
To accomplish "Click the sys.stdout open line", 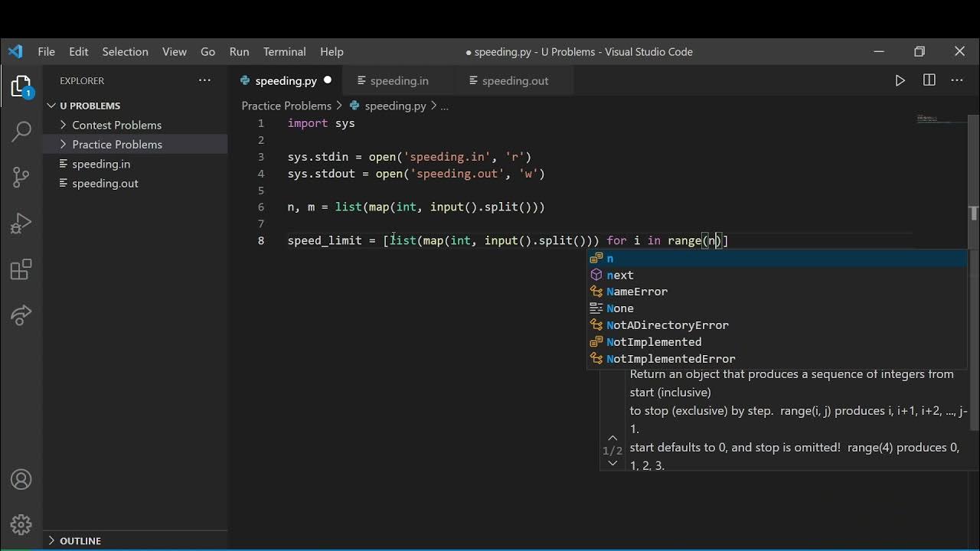I will (x=416, y=174).
